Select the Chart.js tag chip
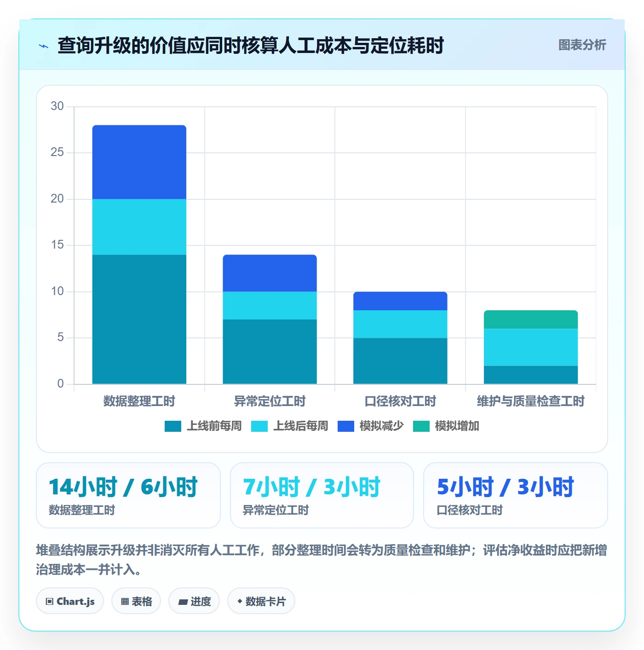Image resolution: width=644 pixels, height=650 pixels. pos(70,601)
